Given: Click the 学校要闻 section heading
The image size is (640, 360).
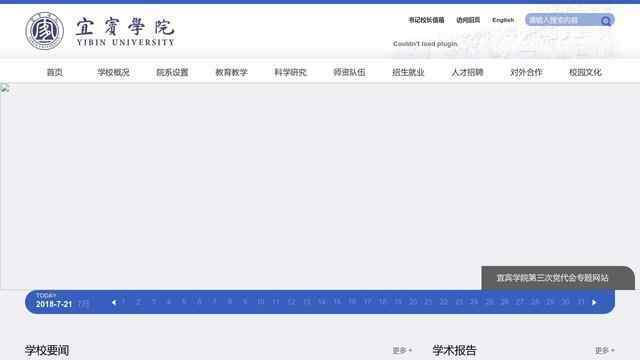Looking at the screenshot, I should tap(47, 350).
